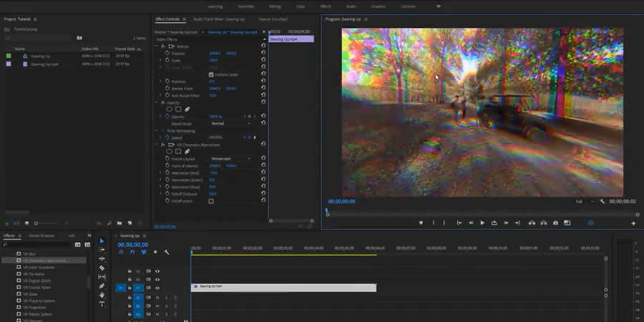Switch to the Media Browser tab

[x=42, y=235]
